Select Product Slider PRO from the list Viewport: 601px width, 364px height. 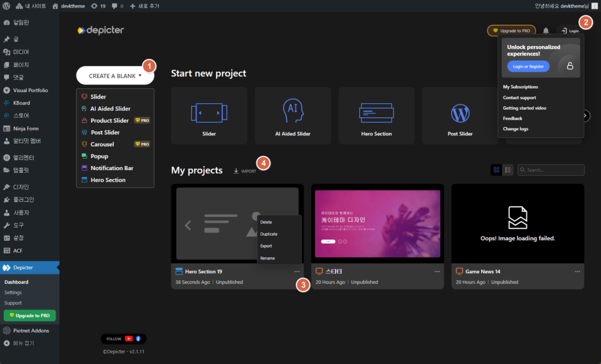pyautogui.click(x=116, y=120)
